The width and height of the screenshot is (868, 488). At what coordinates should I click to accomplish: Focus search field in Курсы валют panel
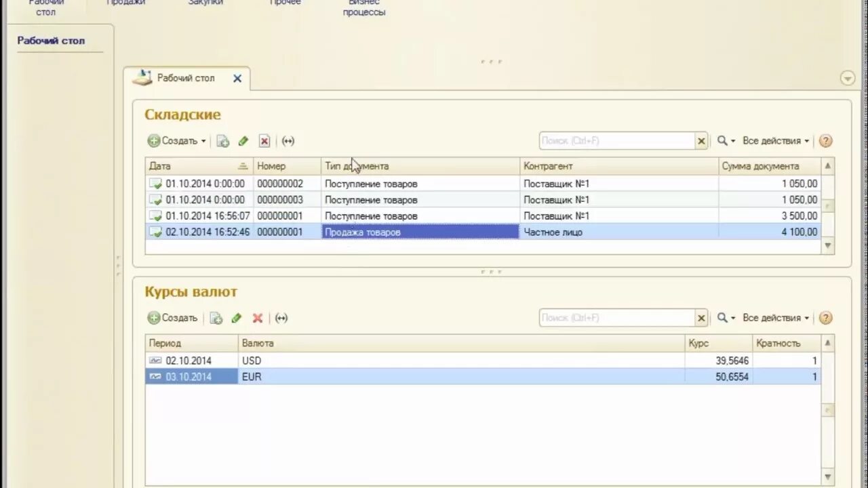617,318
